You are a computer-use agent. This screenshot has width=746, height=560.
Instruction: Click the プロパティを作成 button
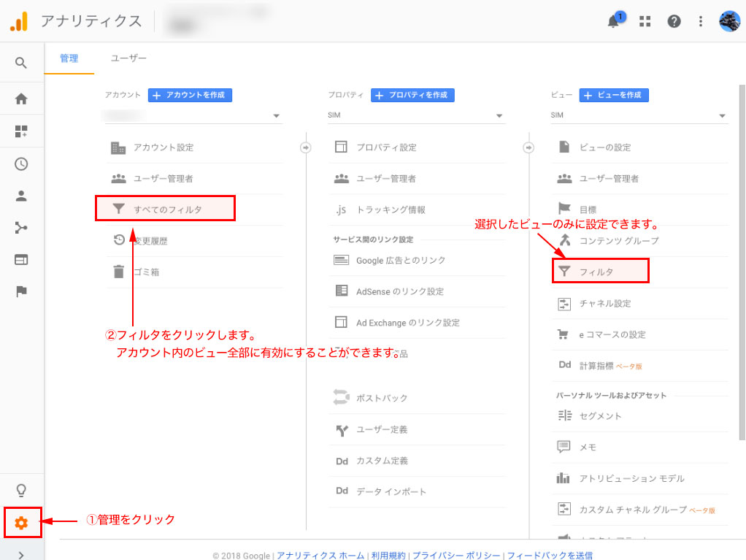(412, 95)
